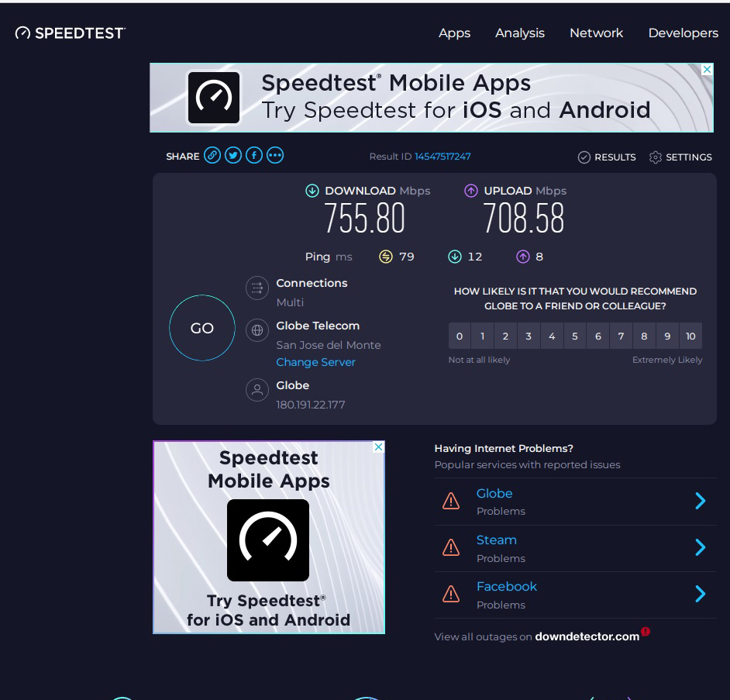
Task: Share result on Facebook icon
Action: click(x=254, y=155)
